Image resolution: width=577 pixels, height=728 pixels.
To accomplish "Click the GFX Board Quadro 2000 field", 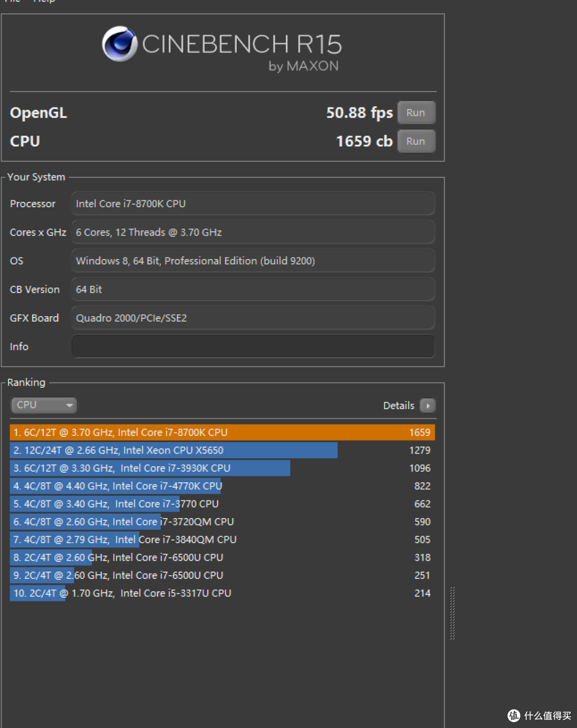I will coord(253,318).
